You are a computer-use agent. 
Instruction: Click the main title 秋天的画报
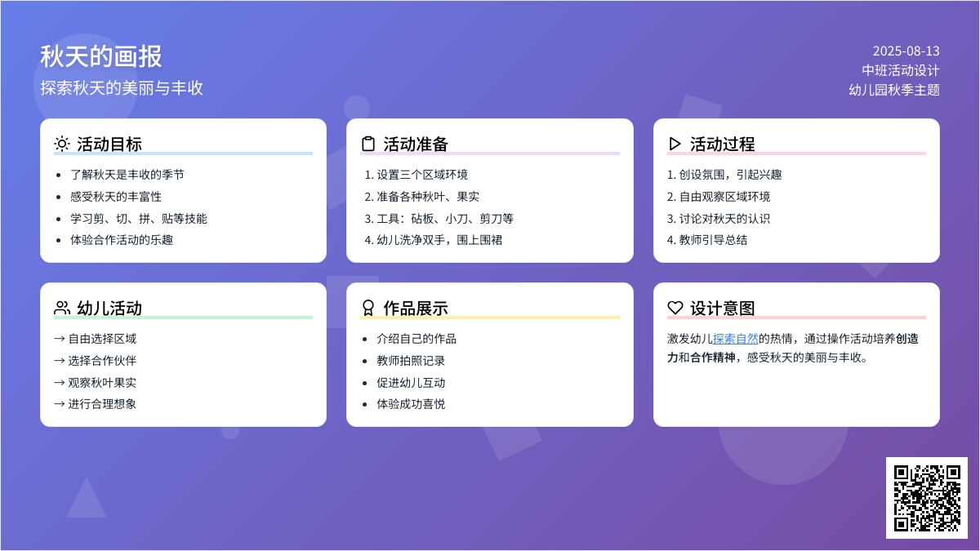(101, 56)
